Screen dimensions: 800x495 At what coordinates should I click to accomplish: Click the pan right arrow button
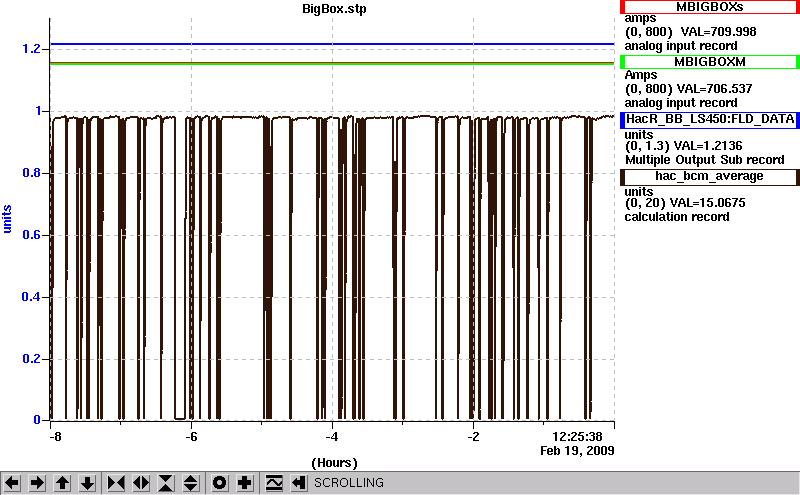tap(37, 483)
